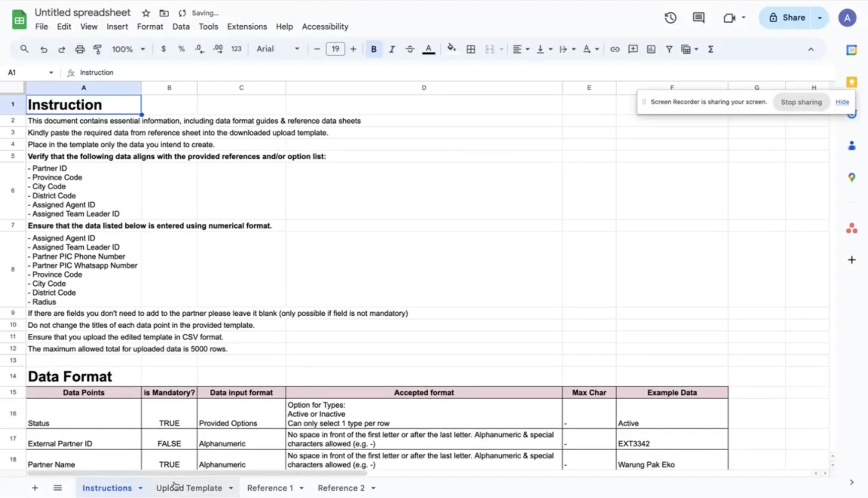This screenshot has height=498, width=868.
Task: Switch to the Reference 1 tab
Action: click(x=270, y=488)
